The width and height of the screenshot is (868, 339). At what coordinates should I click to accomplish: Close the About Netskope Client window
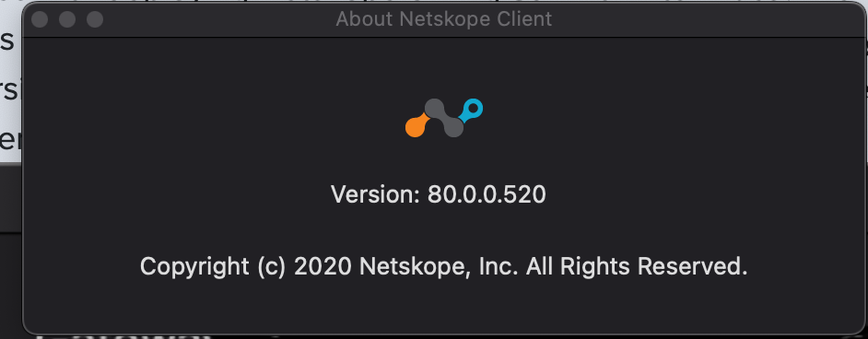pyautogui.click(x=40, y=19)
